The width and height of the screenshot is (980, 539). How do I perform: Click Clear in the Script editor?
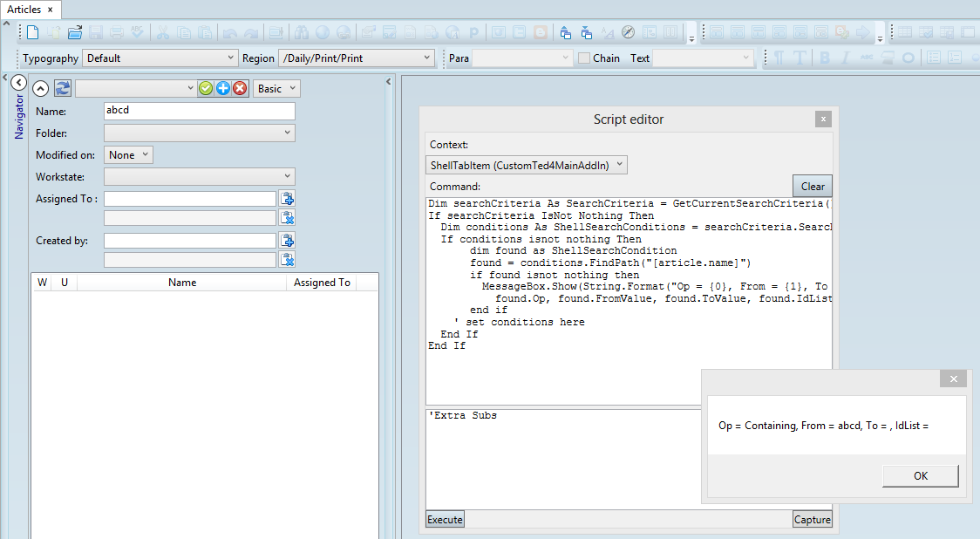[x=813, y=187]
